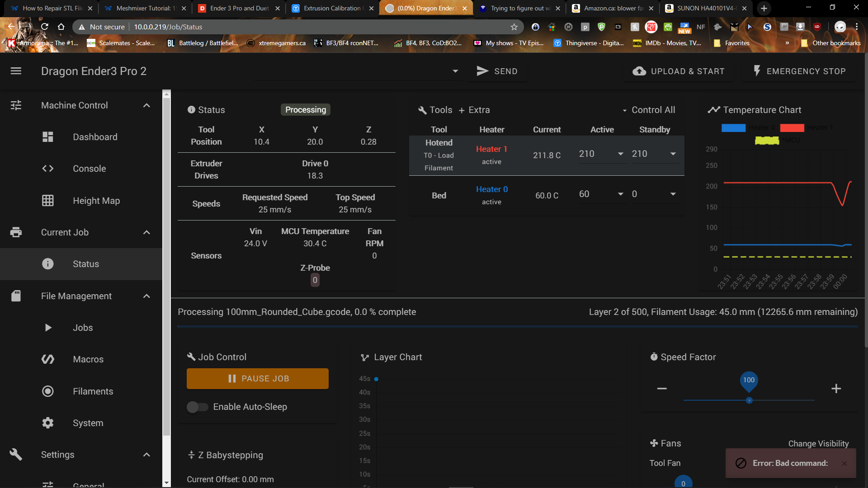Screen dimensions: 868x488
Task: Click Heater 1 link
Action: coord(491,149)
